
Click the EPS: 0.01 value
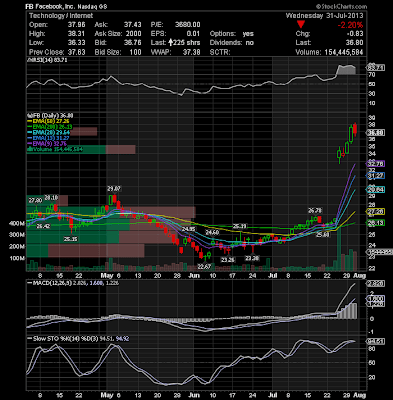pos(175,34)
